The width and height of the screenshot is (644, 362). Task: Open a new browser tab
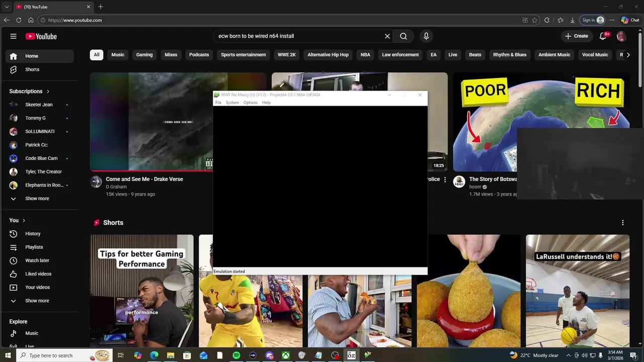coord(101,7)
